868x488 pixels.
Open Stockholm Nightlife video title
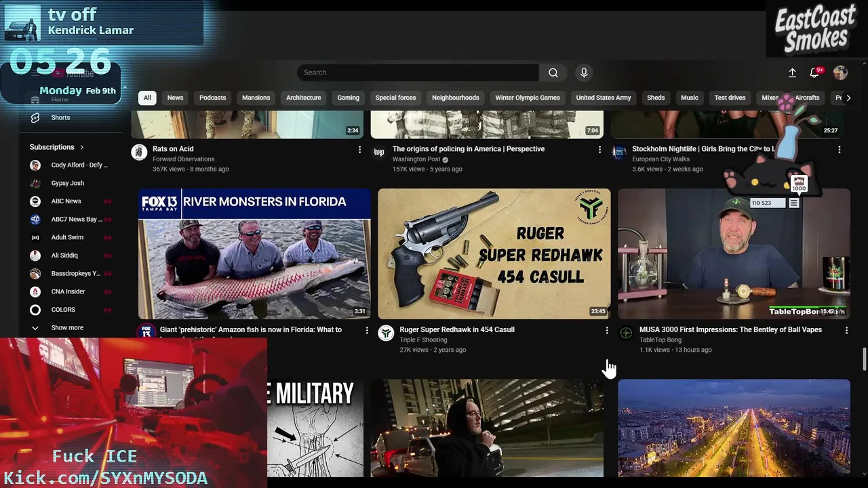(x=703, y=149)
